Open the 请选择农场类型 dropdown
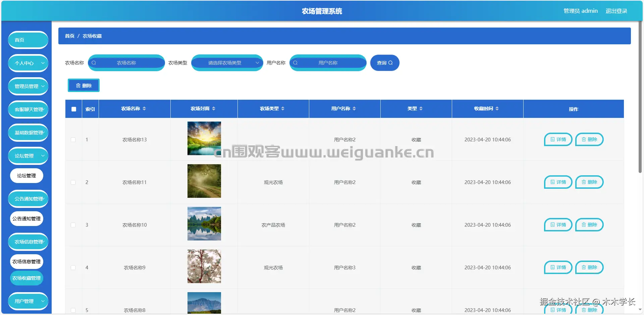 coord(227,63)
